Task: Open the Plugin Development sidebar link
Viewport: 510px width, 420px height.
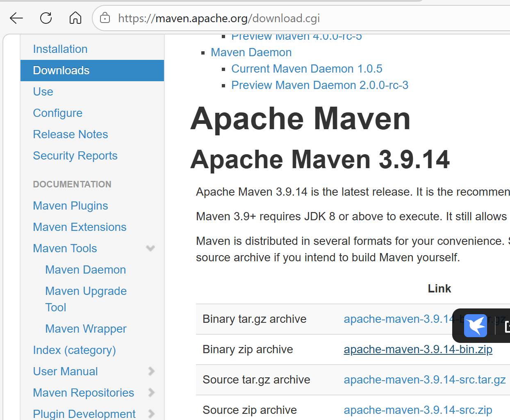Action: click(x=84, y=414)
